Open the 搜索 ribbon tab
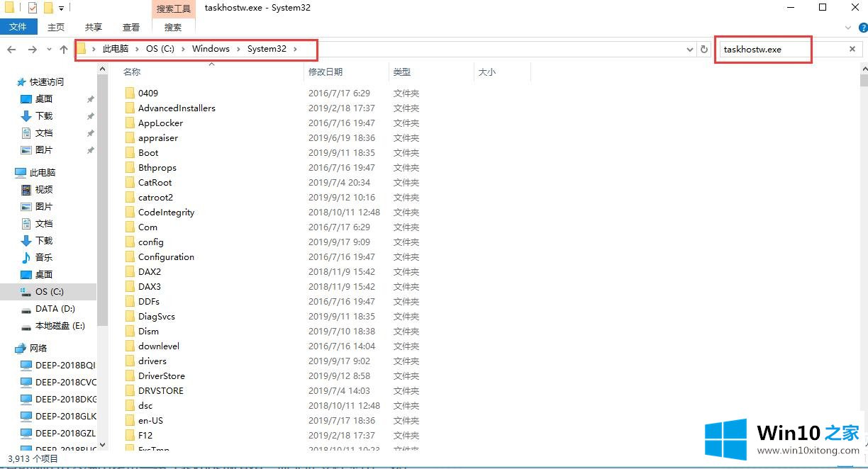 click(173, 27)
